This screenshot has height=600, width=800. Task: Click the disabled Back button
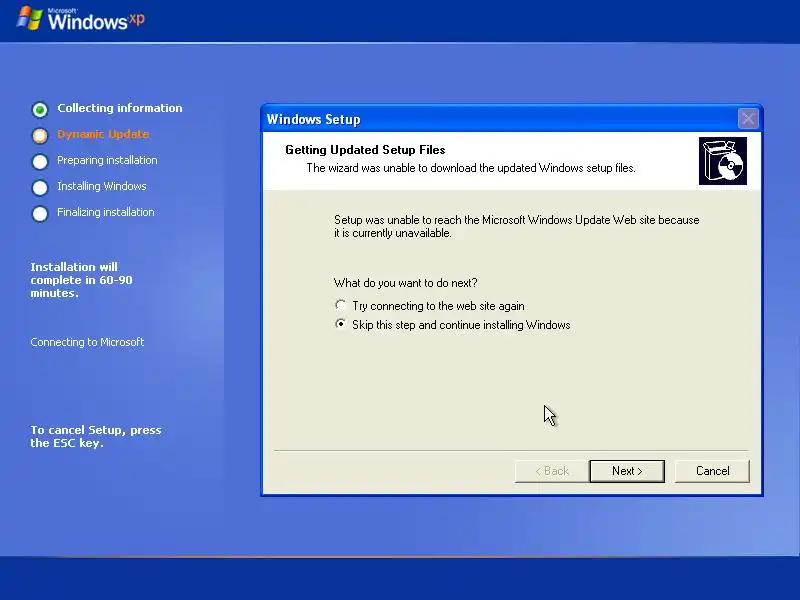click(x=552, y=471)
